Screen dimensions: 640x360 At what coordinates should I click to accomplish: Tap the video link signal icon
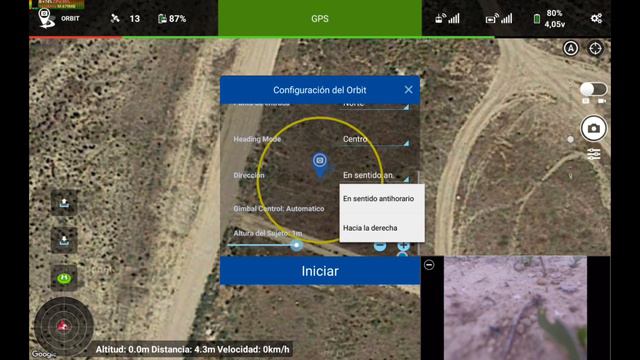click(x=499, y=18)
